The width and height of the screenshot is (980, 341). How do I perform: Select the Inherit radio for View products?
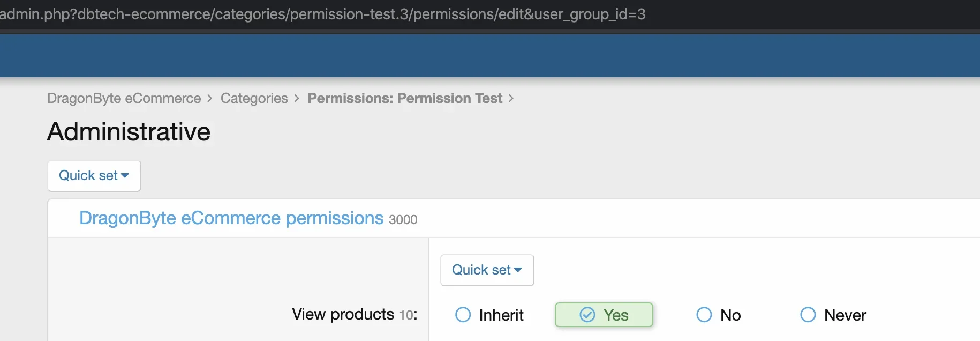(x=489, y=315)
